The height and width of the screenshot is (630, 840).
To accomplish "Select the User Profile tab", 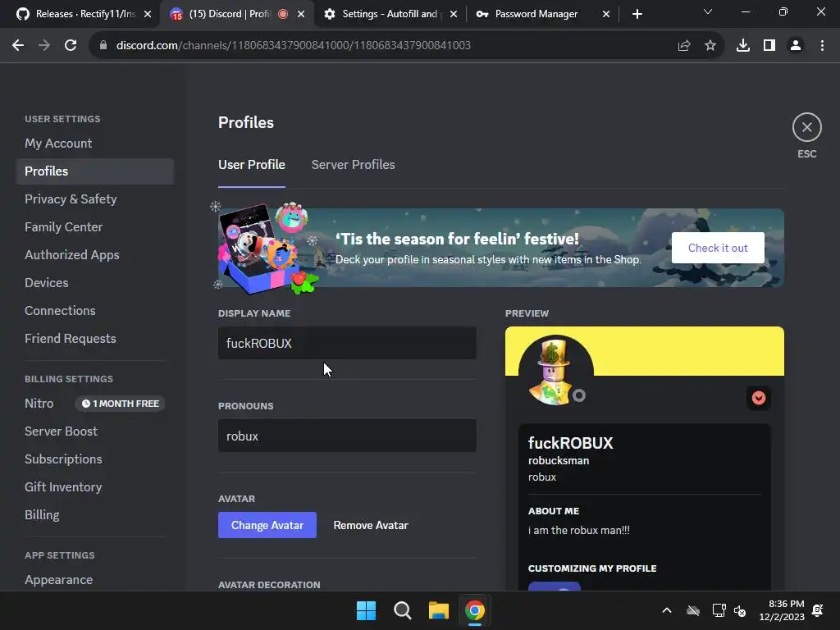I will (251, 165).
